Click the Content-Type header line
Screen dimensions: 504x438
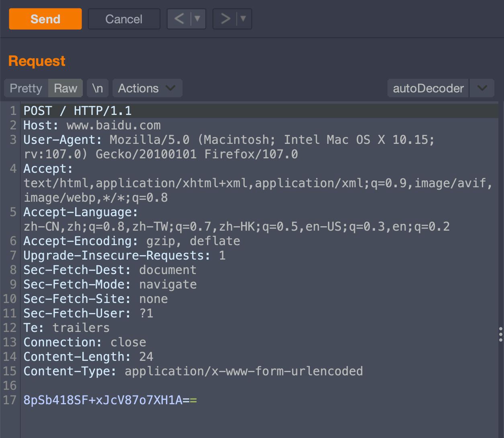tap(193, 371)
